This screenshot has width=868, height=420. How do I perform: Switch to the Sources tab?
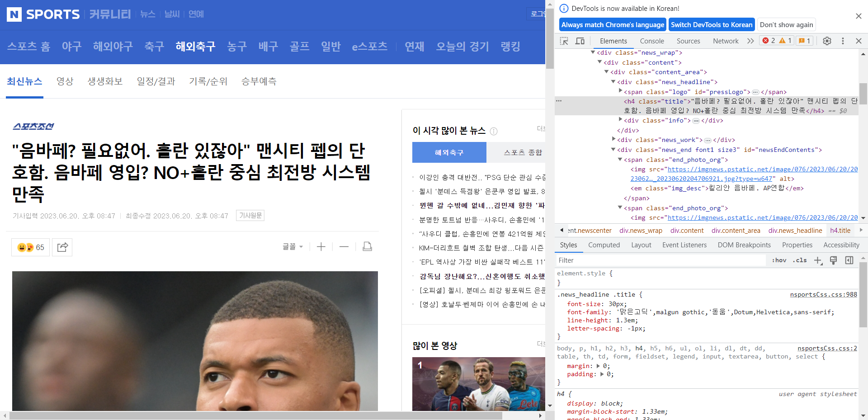[688, 41]
